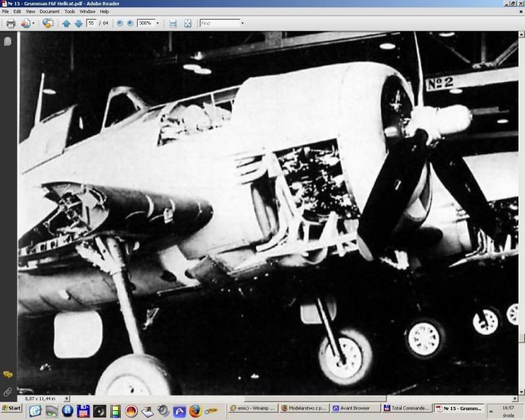Click the zoom out button
Image resolution: width=525 pixels, height=420 pixels.
119,23
